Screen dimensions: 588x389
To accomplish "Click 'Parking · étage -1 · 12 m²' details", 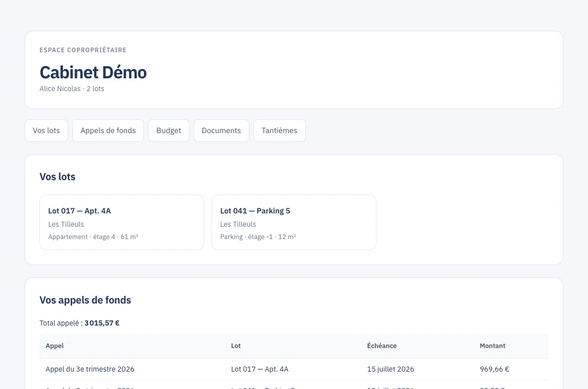I will coord(258,237).
